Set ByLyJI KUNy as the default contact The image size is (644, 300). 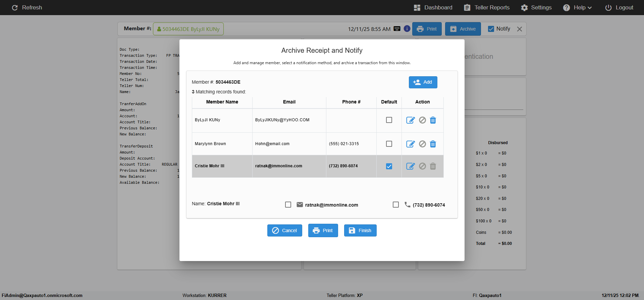[389, 120]
